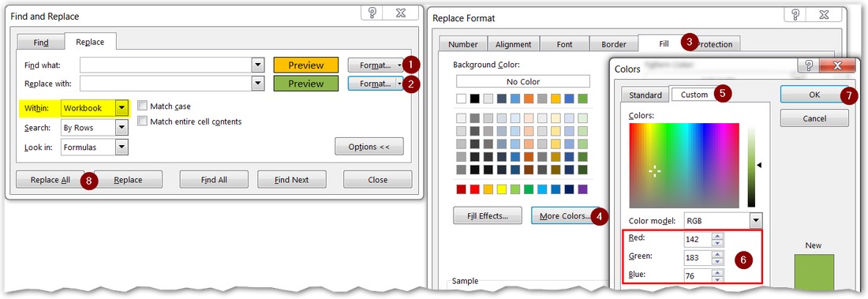Click the New color preview swatch
The width and height of the screenshot is (868, 299).
(814, 272)
